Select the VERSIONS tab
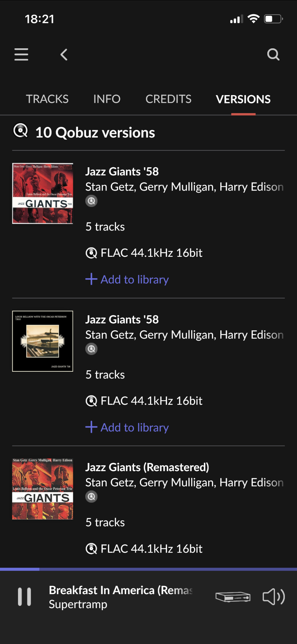 click(x=243, y=99)
